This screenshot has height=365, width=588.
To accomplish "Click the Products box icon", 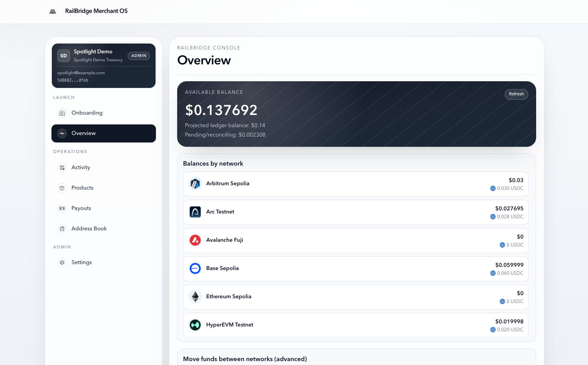I will (x=62, y=188).
